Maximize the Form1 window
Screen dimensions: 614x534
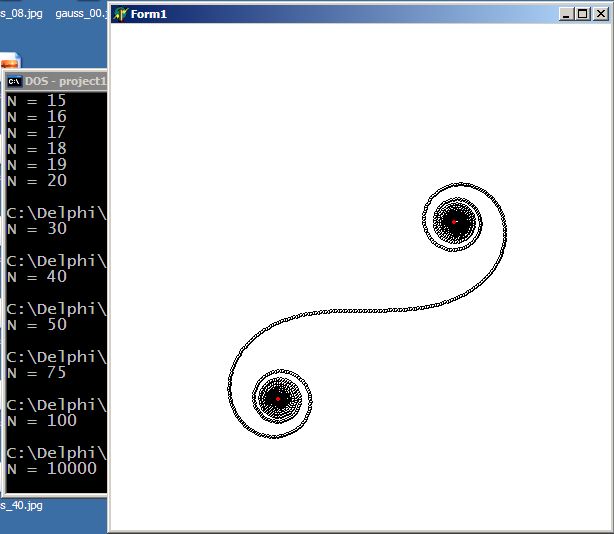[583, 14]
